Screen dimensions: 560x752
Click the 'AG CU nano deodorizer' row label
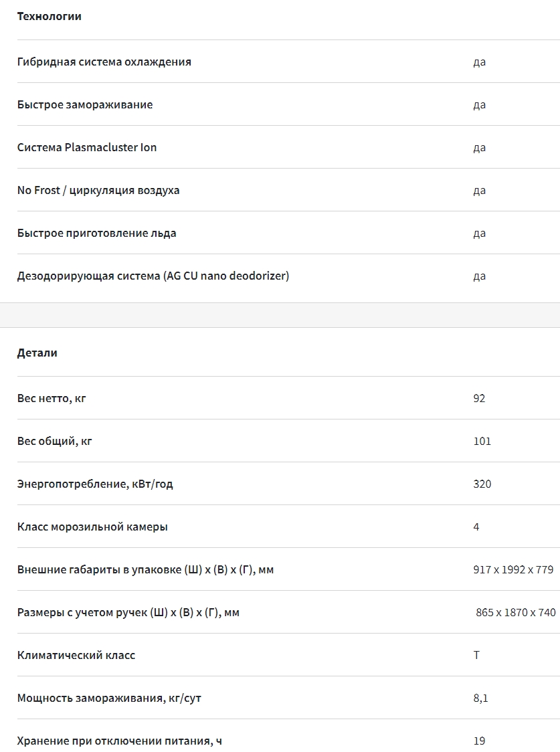point(153,276)
